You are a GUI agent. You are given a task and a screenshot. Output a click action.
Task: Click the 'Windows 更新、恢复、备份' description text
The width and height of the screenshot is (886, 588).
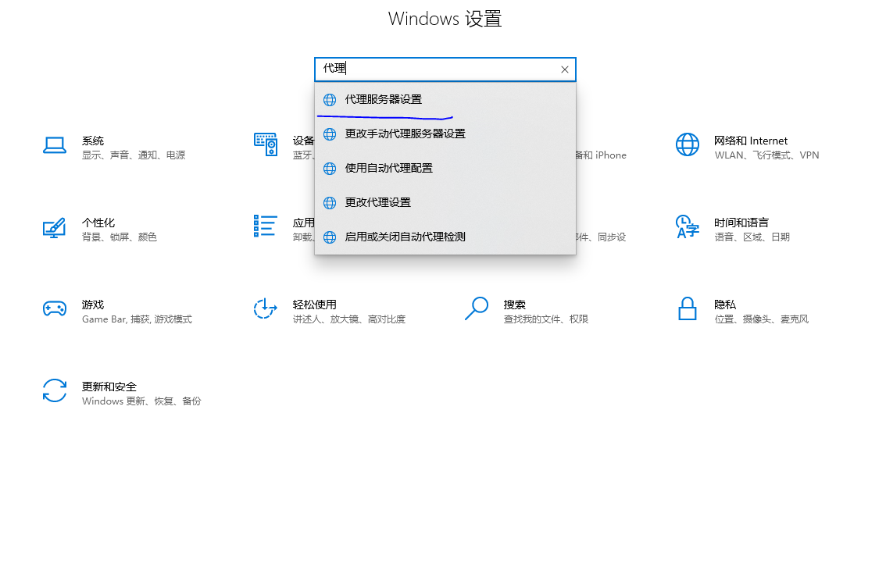pyautogui.click(x=141, y=401)
